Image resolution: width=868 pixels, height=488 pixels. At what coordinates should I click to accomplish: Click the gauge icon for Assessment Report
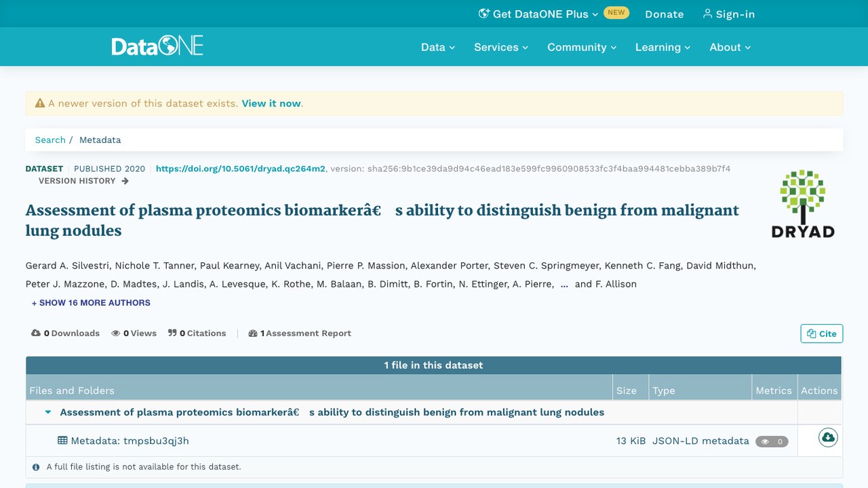coord(253,333)
